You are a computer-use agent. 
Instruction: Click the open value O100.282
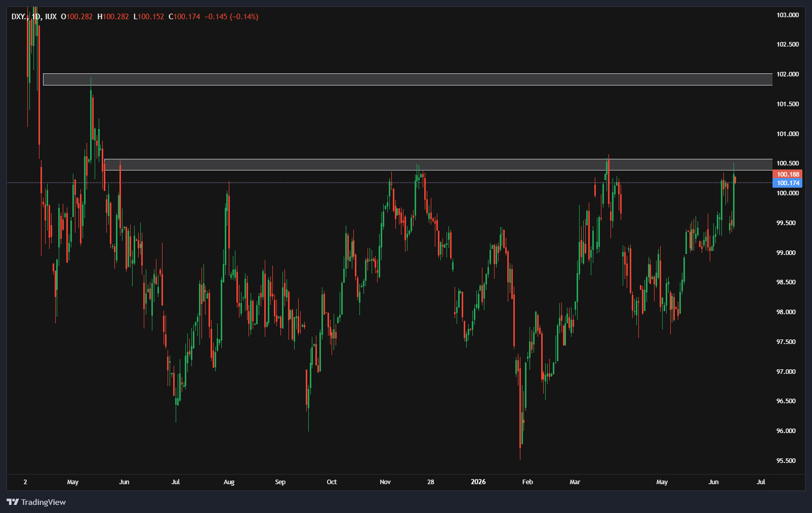[x=77, y=17]
